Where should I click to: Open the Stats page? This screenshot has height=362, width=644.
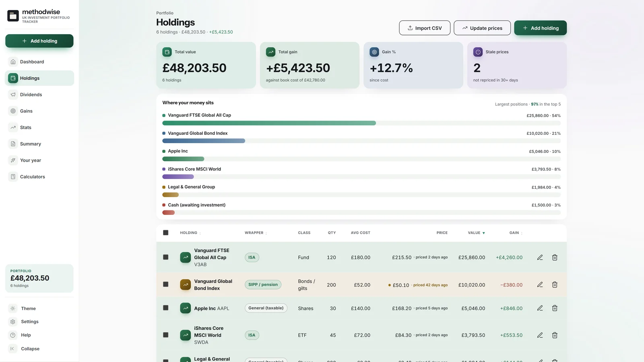click(39, 128)
